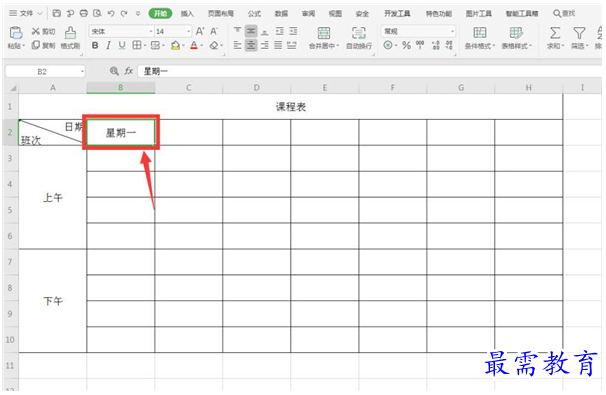Expand the paste options arrow
This screenshot has width=606, height=395.
point(24,46)
